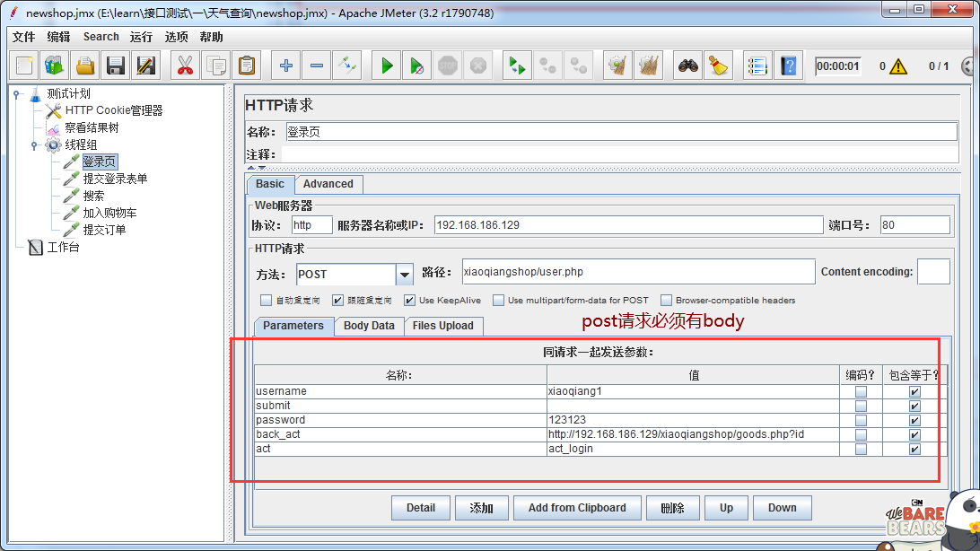Switch to the Files Upload tab
980x551 pixels.
443,326
